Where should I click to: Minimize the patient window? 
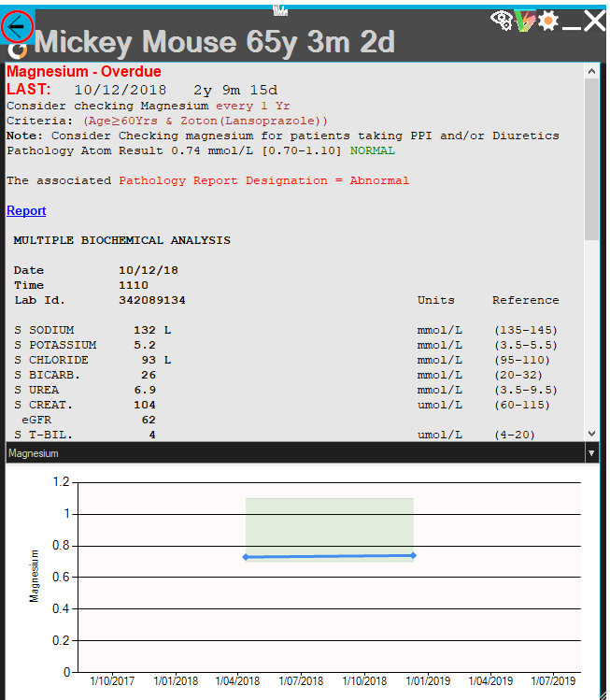tap(570, 22)
